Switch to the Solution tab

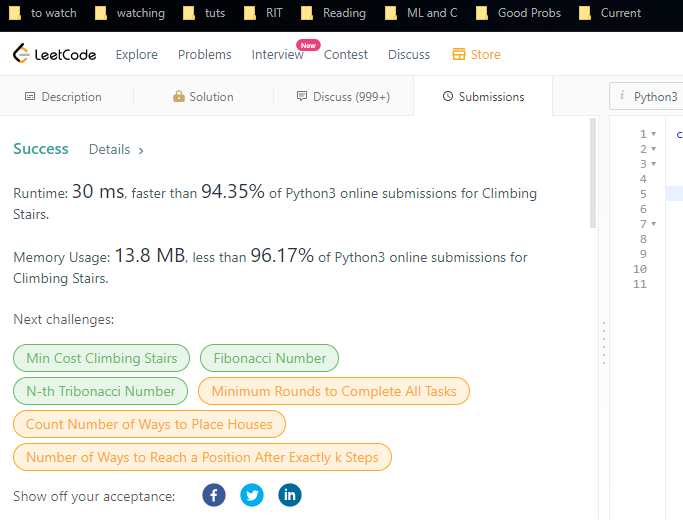[x=203, y=96]
